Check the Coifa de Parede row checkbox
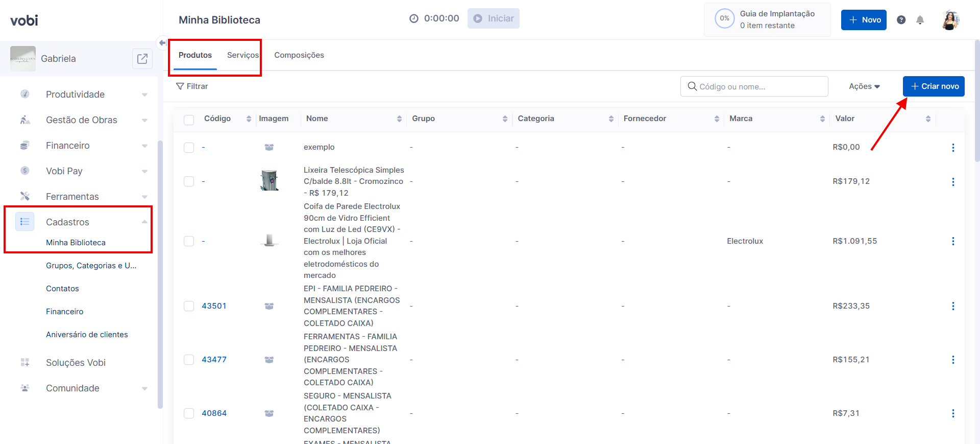Viewport: 980px width, 444px height. (x=189, y=241)
